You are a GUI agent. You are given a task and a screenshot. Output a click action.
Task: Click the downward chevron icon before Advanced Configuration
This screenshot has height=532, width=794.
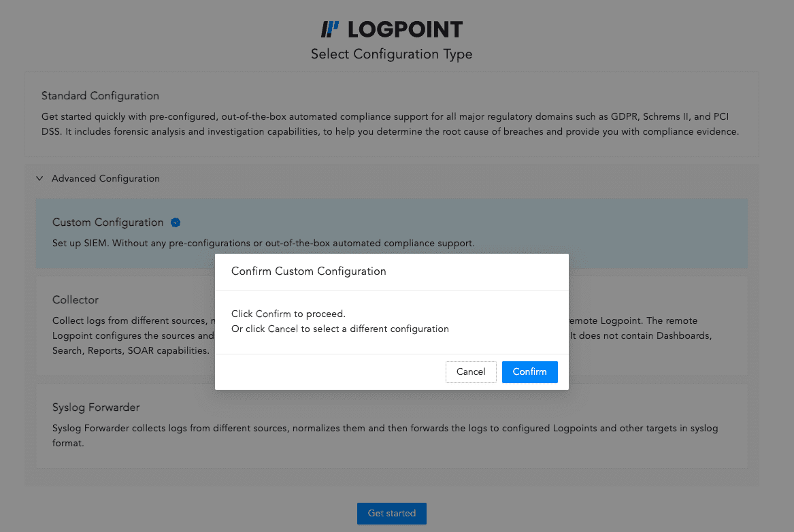click(x=39, y=178)
